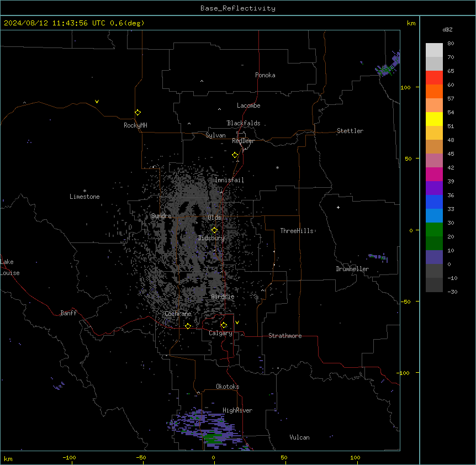Viewport: 476px width, 465px height.
Task: Click the yellow V marker east of Calgary
Action: coord(237,323)
